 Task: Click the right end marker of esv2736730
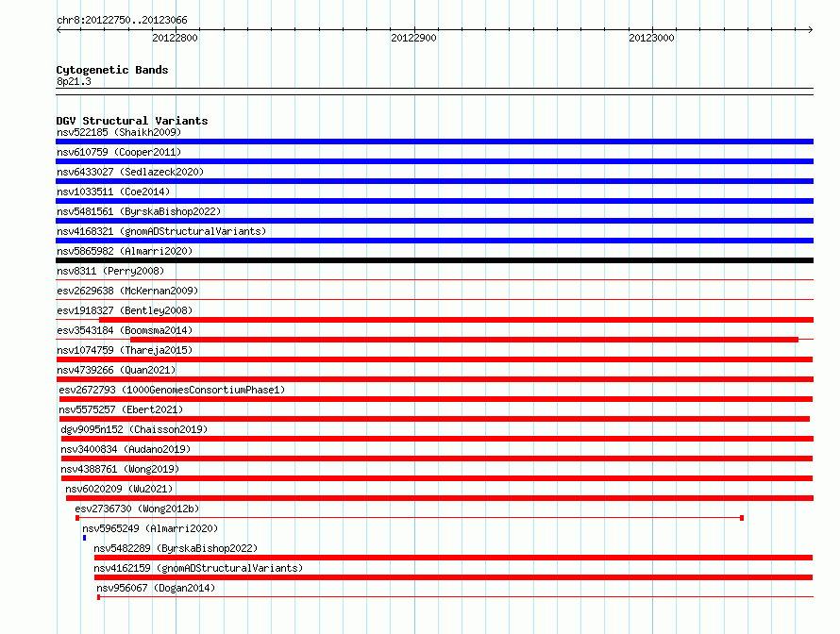pyautogui.click(x=742, y=518)
